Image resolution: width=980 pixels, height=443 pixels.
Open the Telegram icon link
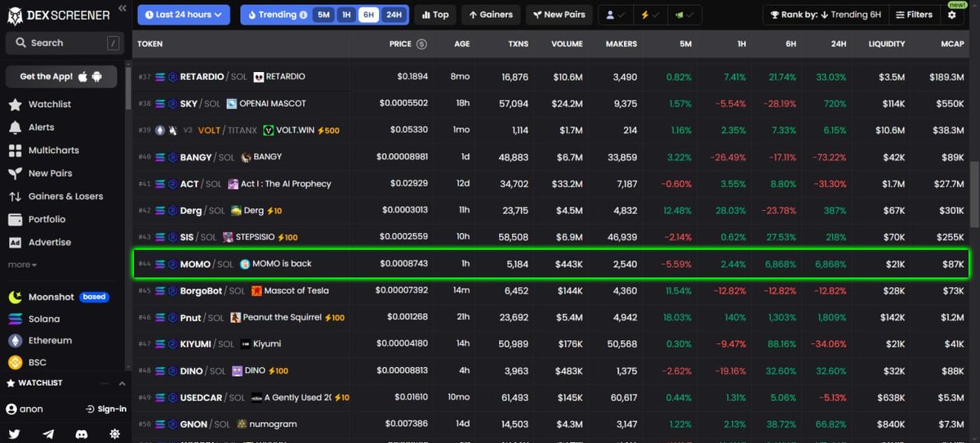click(x=48, y=434)
